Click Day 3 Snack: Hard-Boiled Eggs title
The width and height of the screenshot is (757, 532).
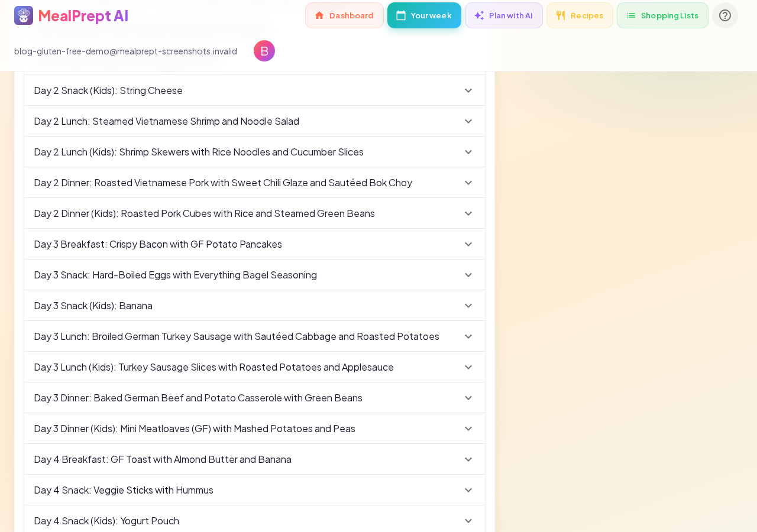point(176,275)
